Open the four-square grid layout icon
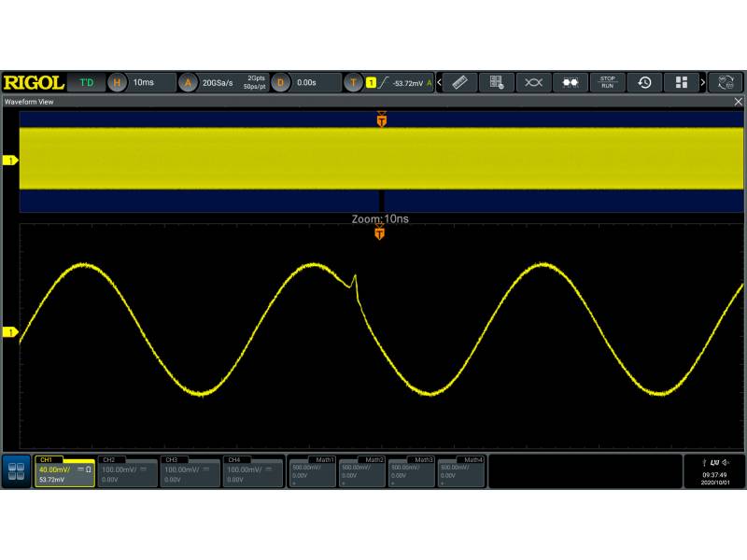 [682, 83]
